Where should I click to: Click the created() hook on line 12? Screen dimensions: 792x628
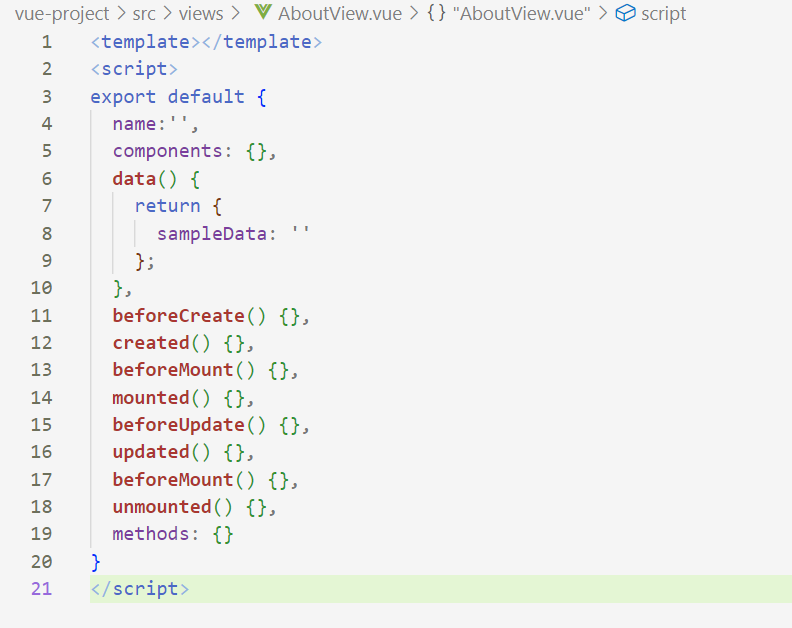tap(162, 343)
